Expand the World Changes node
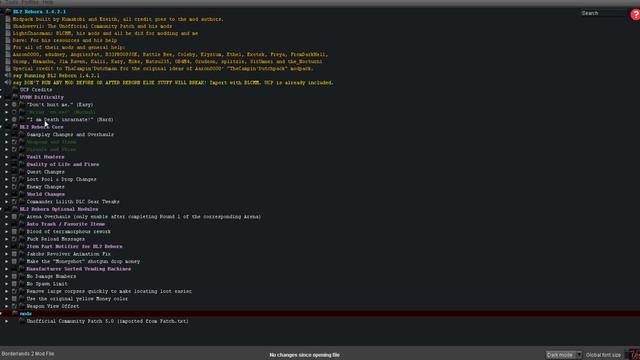Screen dimensions: 640x360 click(x=7, y=194)
